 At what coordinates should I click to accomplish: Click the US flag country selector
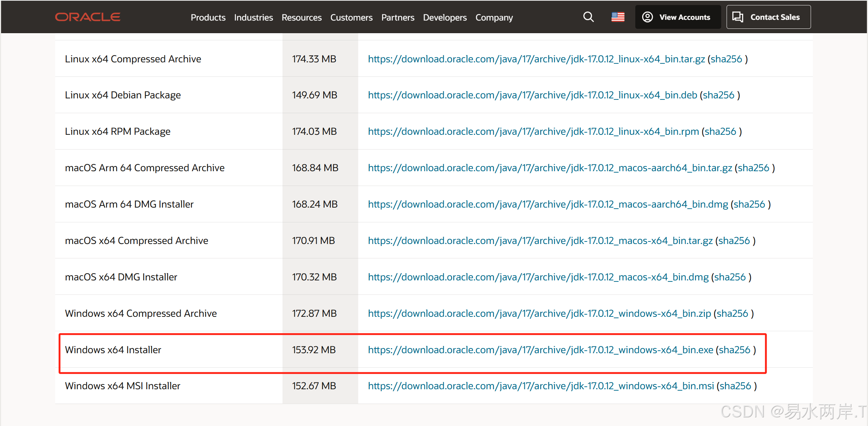pyautogui.click(x=618, y=17)
